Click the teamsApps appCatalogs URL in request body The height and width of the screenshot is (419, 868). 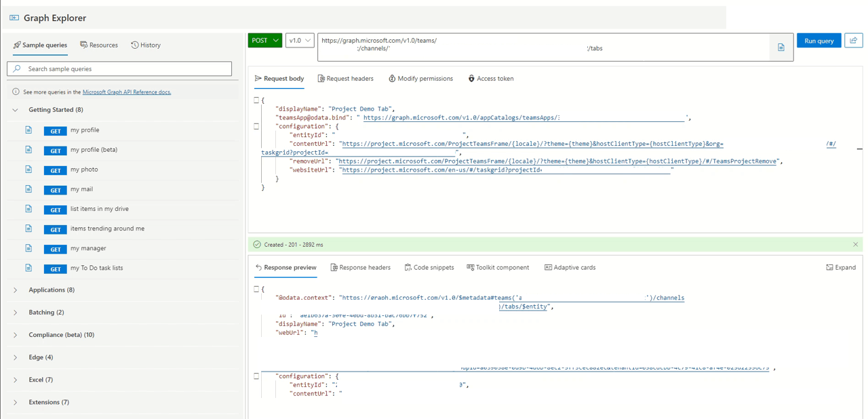(524, 118)
